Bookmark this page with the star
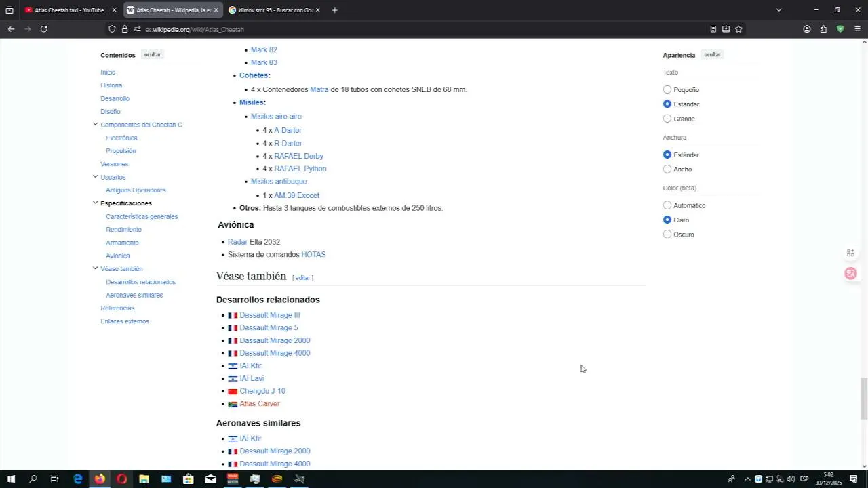 coord(738,29)
